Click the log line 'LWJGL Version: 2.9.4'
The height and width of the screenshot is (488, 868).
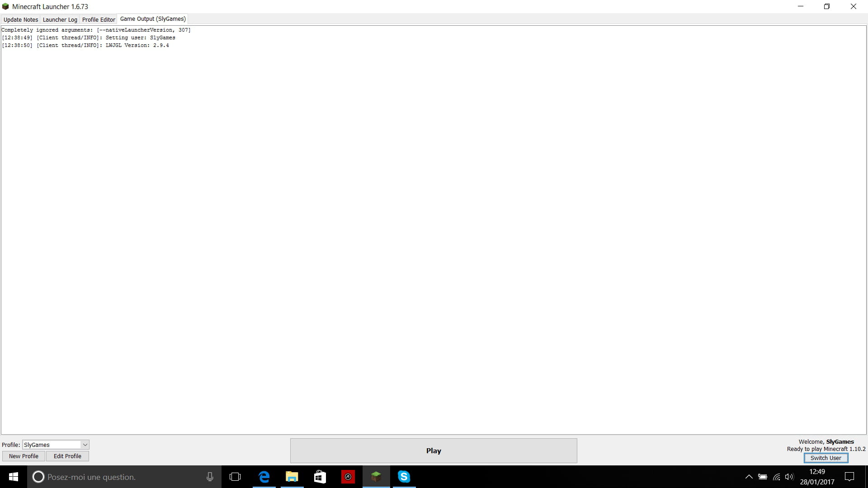[85, 45]
